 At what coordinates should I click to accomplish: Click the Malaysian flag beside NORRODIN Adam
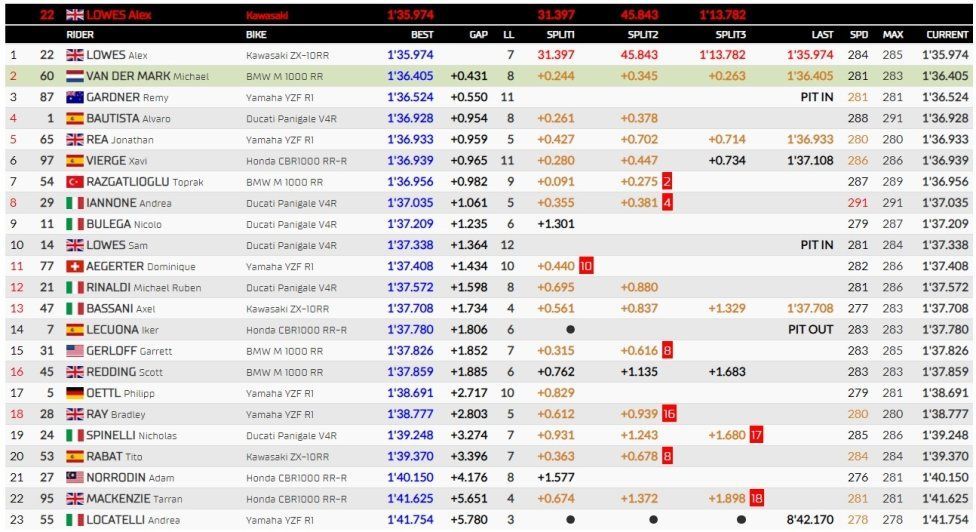(x=75, y=478)
